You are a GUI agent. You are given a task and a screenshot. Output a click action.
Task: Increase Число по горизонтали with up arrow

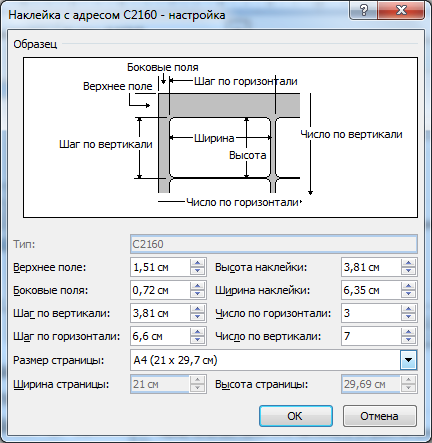click(408, 309)
